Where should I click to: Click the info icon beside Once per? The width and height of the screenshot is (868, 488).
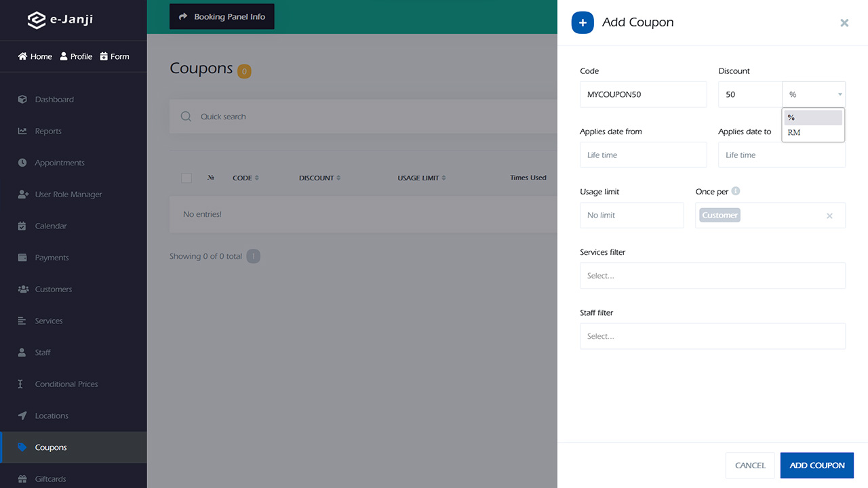pos(736,192)
